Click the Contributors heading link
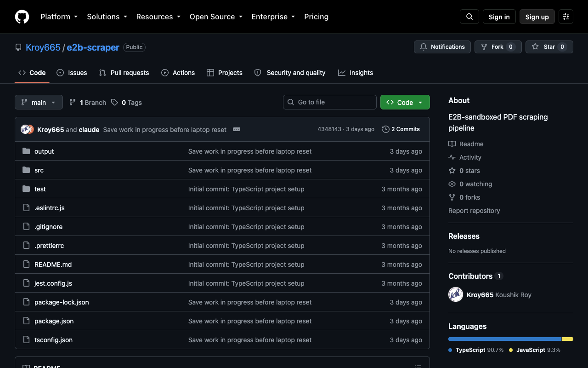This screenshot has width=588, height=368. click(476, 276)
